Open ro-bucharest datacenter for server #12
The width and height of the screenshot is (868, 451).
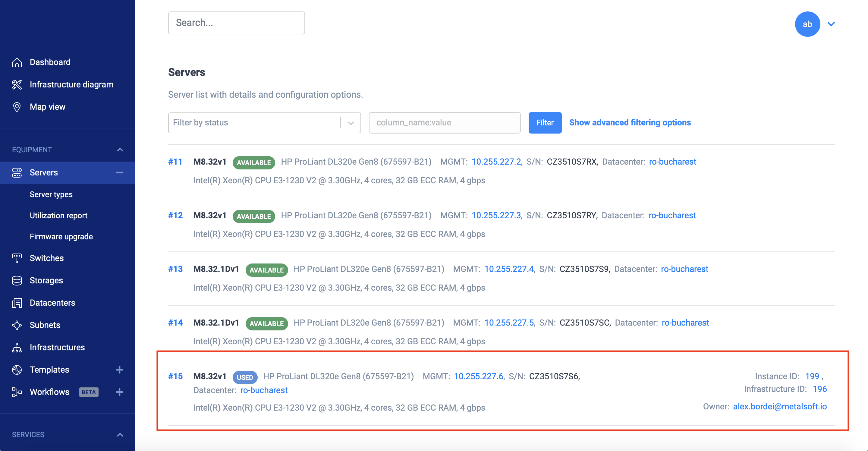pyautogui.click(x=672, y=215)
